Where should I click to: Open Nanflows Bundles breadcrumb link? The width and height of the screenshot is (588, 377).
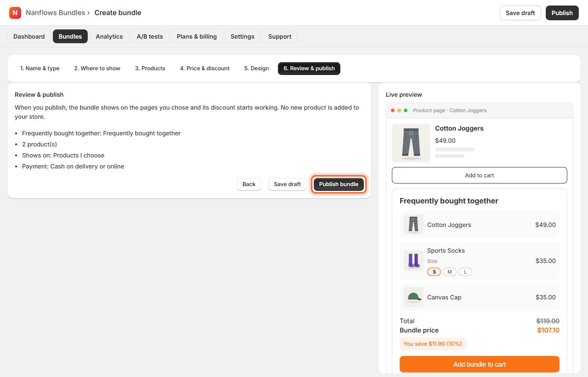[55, 13]
